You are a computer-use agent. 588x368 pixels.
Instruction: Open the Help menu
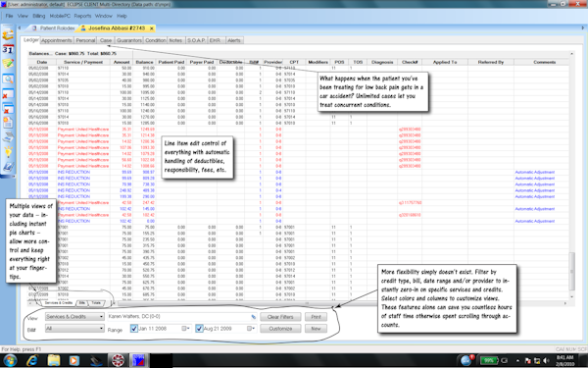[122, 16]
